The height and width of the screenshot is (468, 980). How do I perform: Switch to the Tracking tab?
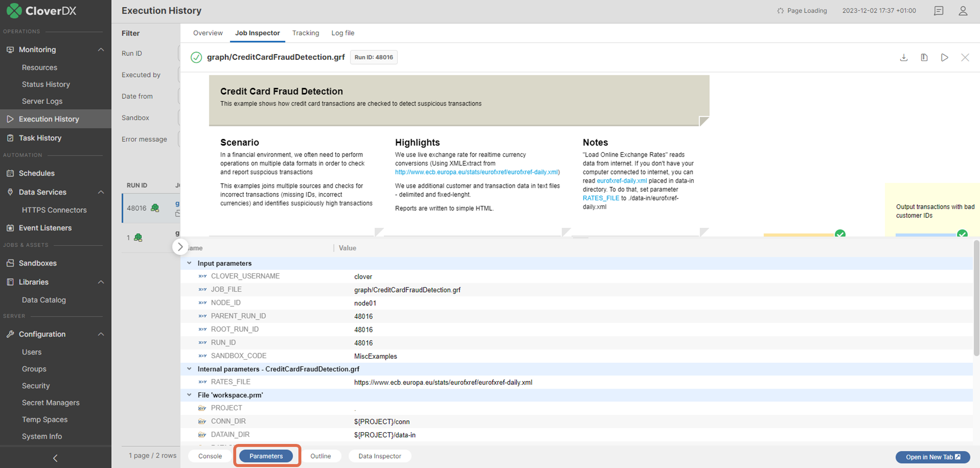305,33
